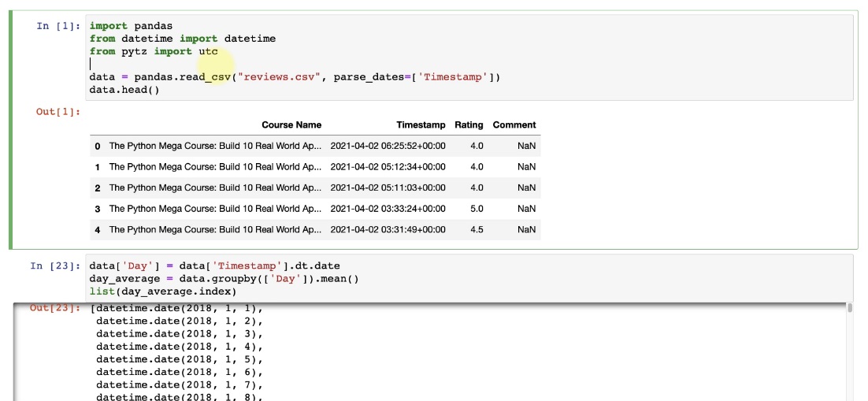
Task: Click the line 'from pytz import utc'
Action: click(154, 51)
